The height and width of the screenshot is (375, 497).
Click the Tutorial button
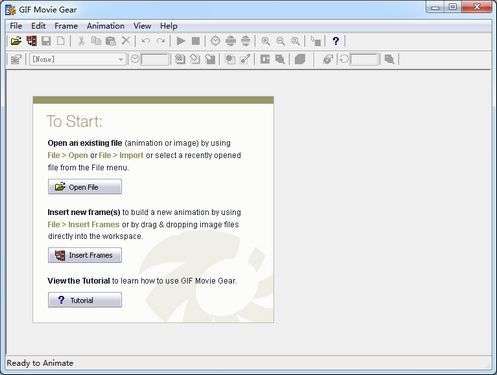tap(85, 300)
